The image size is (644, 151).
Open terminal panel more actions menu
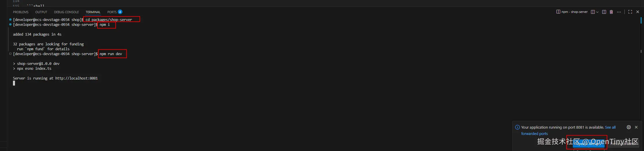[x=619, y=12]
